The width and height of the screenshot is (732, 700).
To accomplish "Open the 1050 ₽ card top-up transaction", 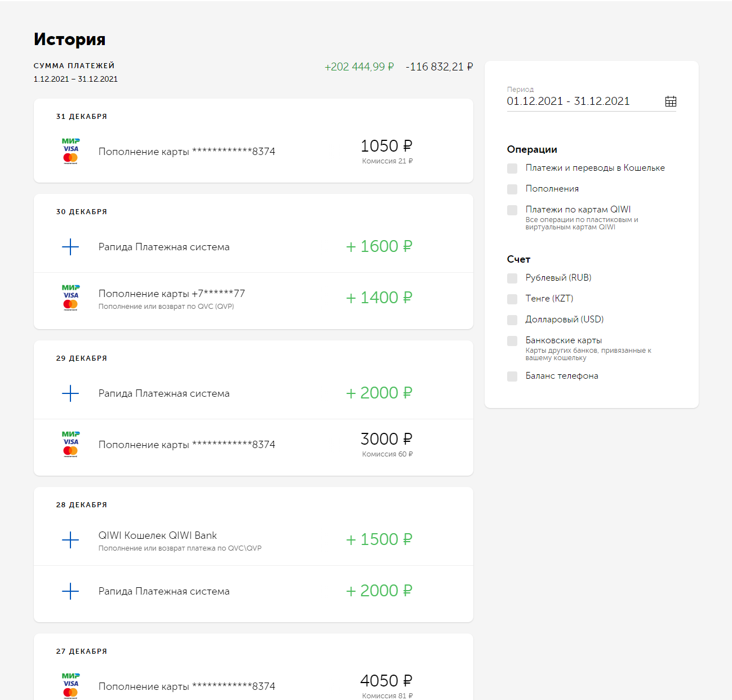I will (254, 151).
